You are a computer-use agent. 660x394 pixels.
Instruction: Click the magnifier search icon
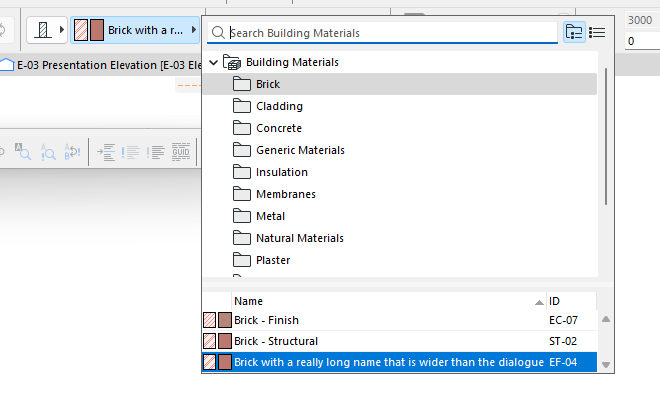point(218,33)
